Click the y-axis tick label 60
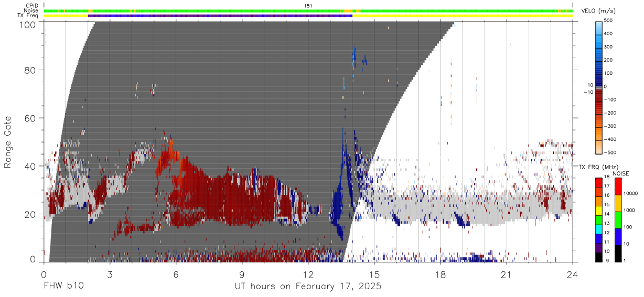The height and width of the screenshot is (297, 644). coord(30,118)
